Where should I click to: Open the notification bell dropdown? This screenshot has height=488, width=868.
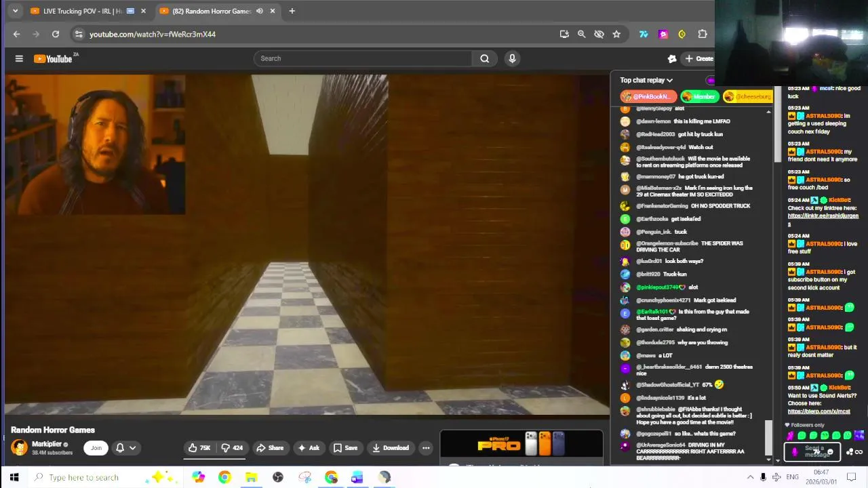pyautogui.click(x=126, y=447)
